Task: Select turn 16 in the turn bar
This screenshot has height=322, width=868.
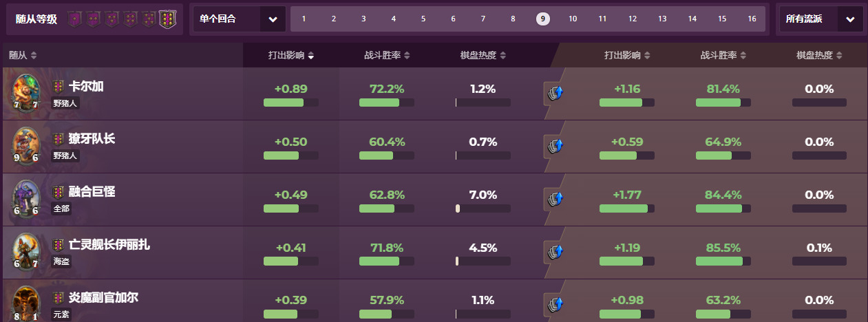Action: click(752, 19)
